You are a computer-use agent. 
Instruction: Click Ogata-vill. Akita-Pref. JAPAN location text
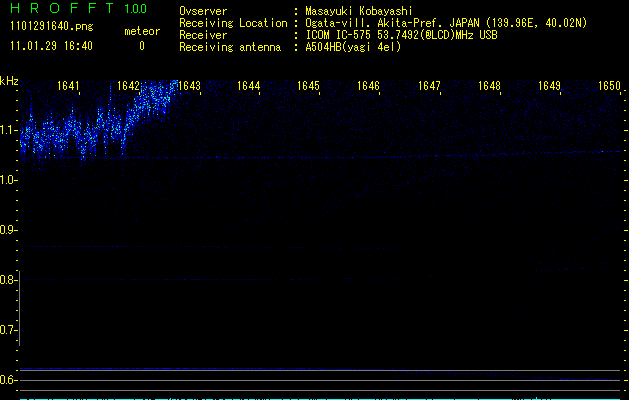[x=446, y=23]
